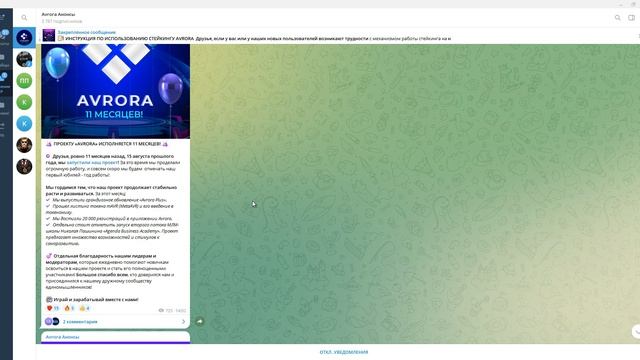Click the share forward arrow beside the post
Viewport: 640px width, 360px height.
(200, 322)
